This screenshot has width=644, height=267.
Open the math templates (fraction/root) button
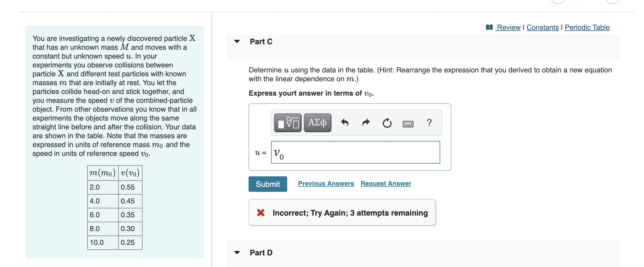pyautogui.click(x=287, y=123)
